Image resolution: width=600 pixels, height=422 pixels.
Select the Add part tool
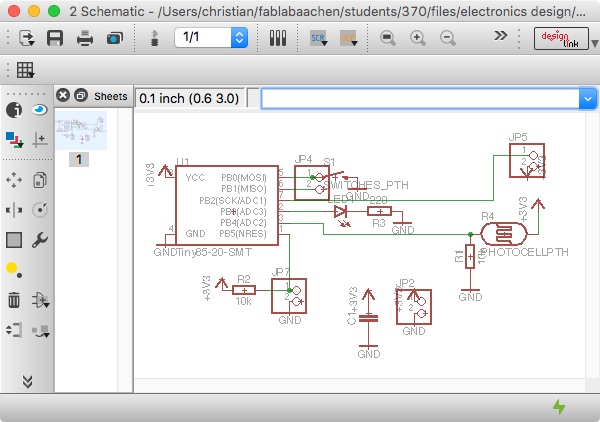pyautogui.click(x=40, y=300)
